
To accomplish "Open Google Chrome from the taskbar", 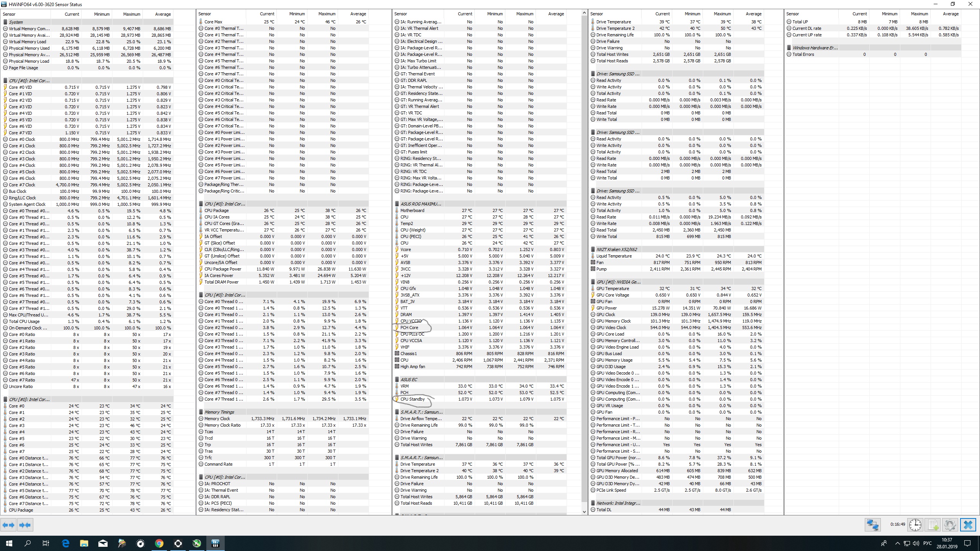I will [159, 543].
